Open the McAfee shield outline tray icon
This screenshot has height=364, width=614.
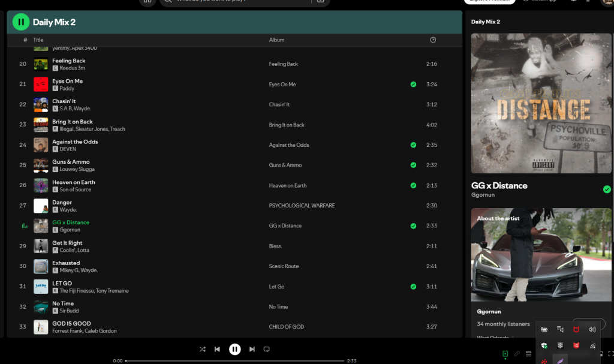point(576,330)
